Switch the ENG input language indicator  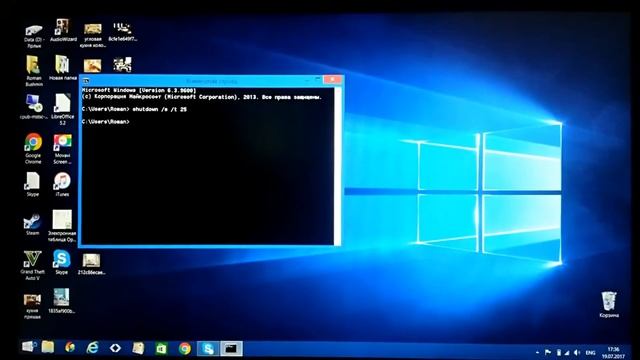(590, 353)
